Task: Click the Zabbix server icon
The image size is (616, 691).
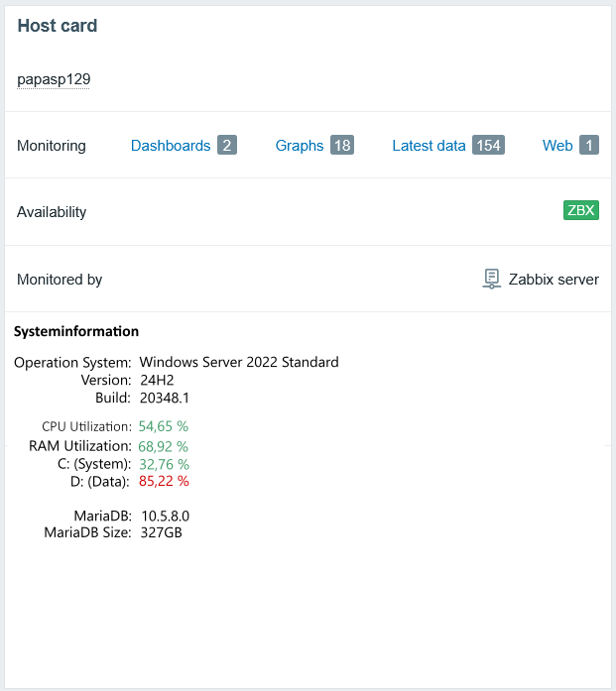Action: point(491,279)
